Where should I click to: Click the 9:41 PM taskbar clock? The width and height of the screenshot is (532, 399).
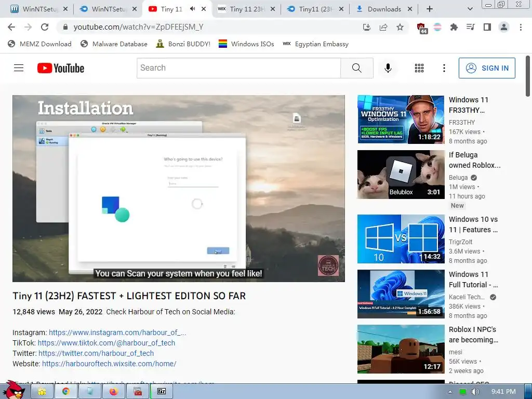click(503, 392)
